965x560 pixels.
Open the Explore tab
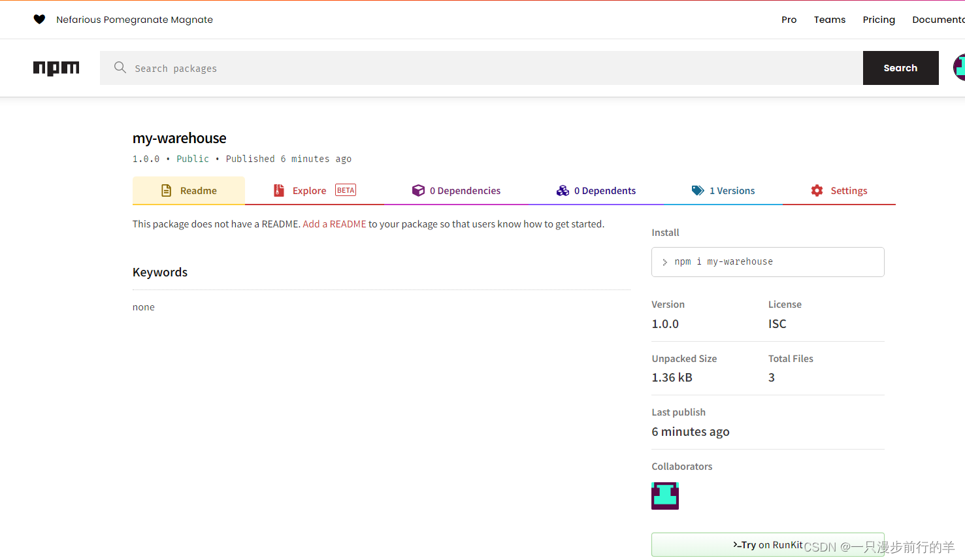click(314, 191)
